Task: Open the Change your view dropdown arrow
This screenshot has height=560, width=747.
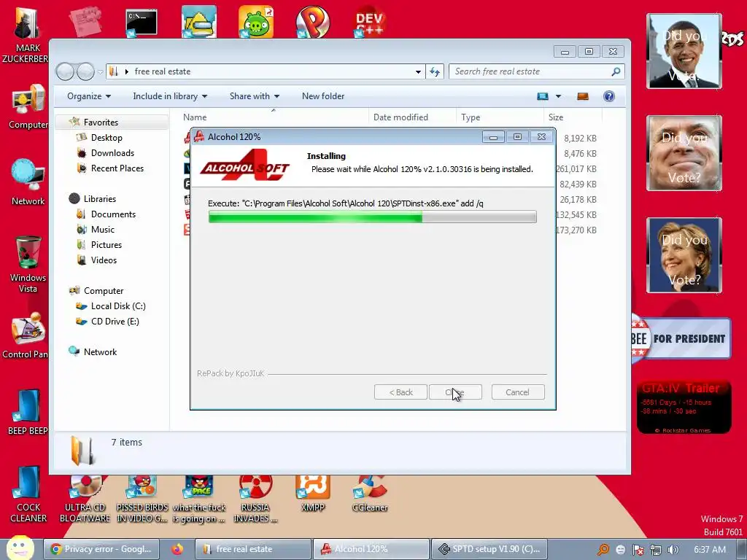Action: 558,96
